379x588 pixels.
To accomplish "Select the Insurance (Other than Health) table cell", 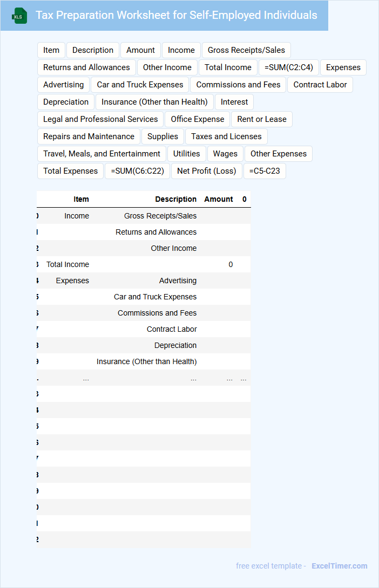I will (x=146, y=361).
